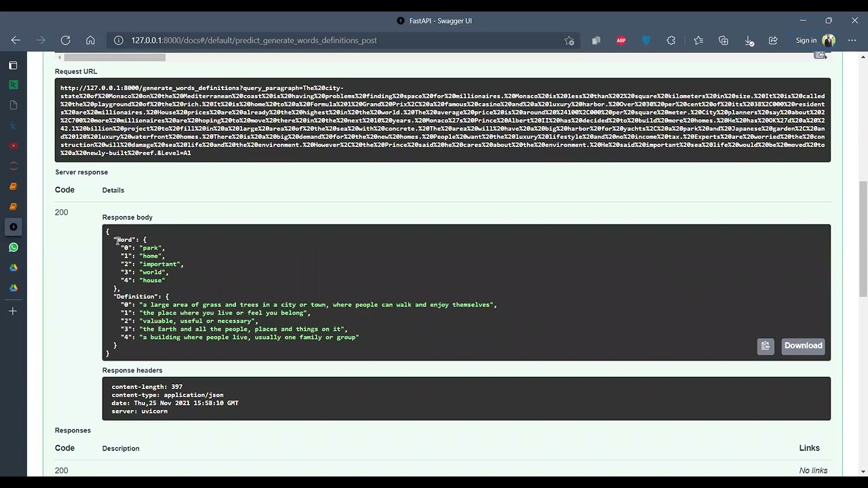The image size is (868, 488).
Task: Download the response body
Action: coord(804,346)
